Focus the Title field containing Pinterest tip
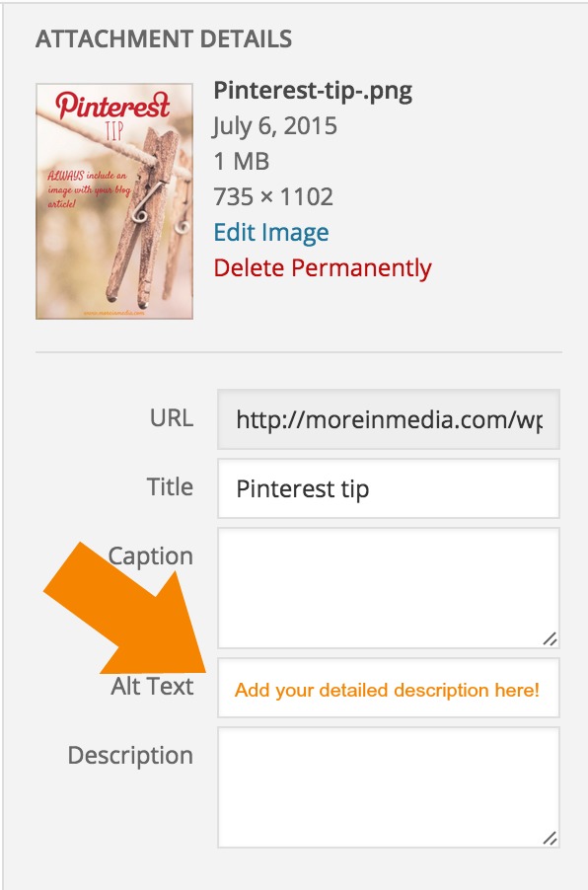The image size is (588, 890). (389, 488)
